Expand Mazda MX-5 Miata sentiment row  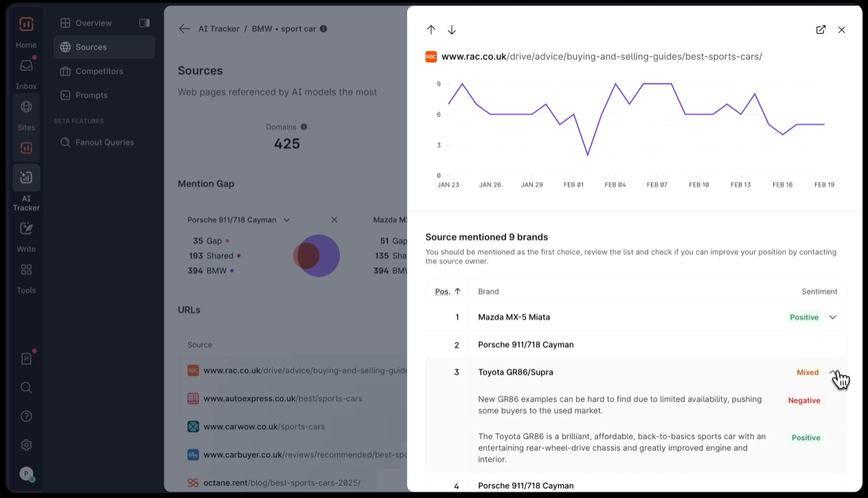pyautogui.click(x=833, y=317)
